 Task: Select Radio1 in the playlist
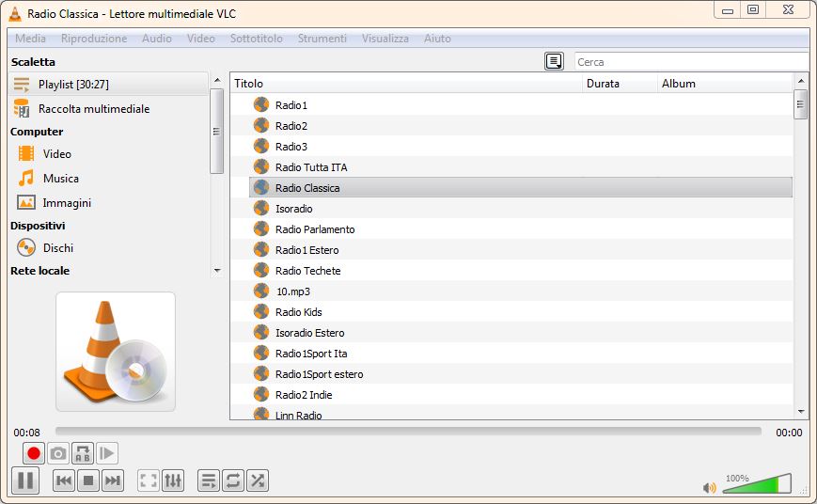[x=521, y=104]
